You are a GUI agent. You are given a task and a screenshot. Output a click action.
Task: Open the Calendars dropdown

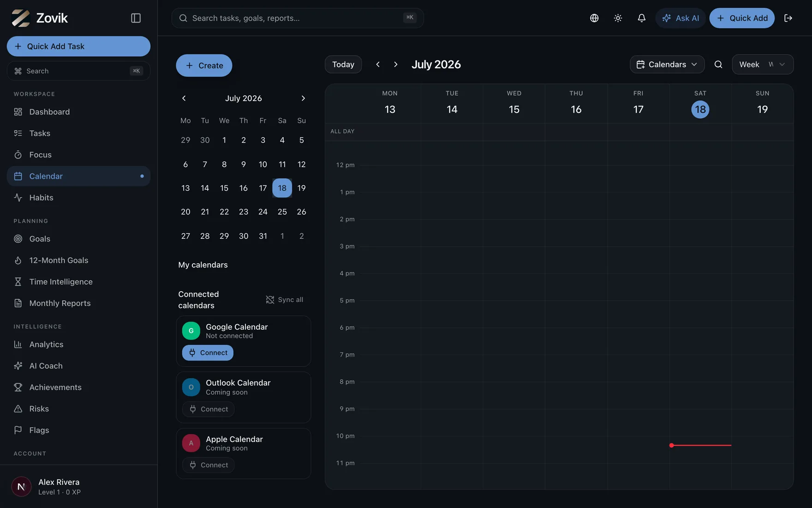pyautogui.click(x=667, y=65)
